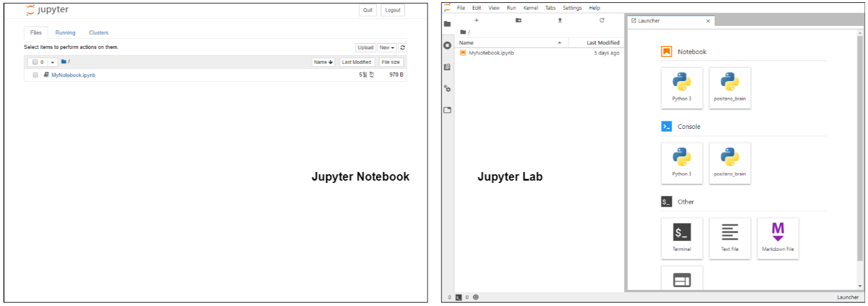Close the Launcher tab
This screenshot has width=868, height=306.
click(708, 21)
